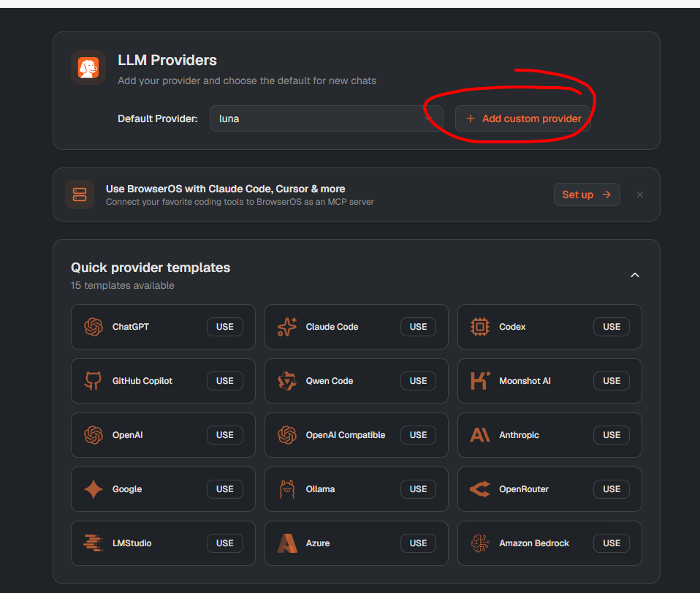Click the Google star icon
The width and height of the screenshot is (700, 593).
coord(94,489)
